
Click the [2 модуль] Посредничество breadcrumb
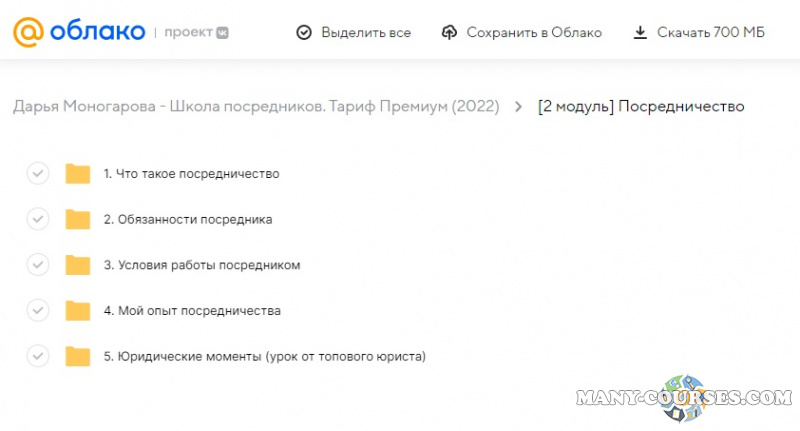pos(640,107)
